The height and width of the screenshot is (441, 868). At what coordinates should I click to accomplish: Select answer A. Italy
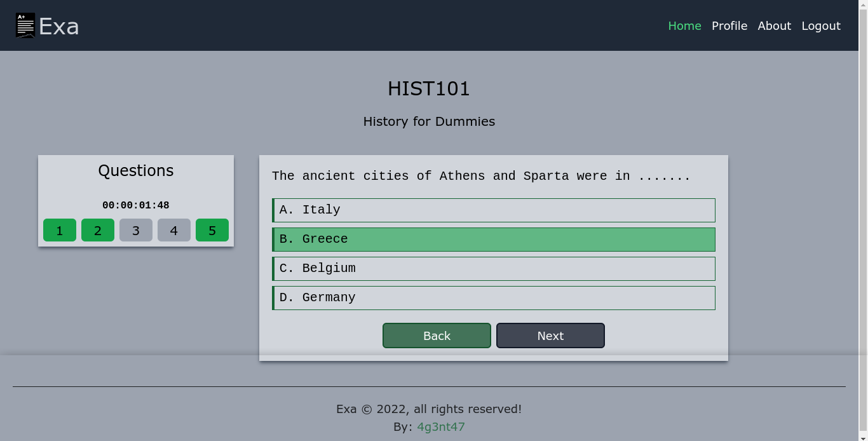coord(494,210)
